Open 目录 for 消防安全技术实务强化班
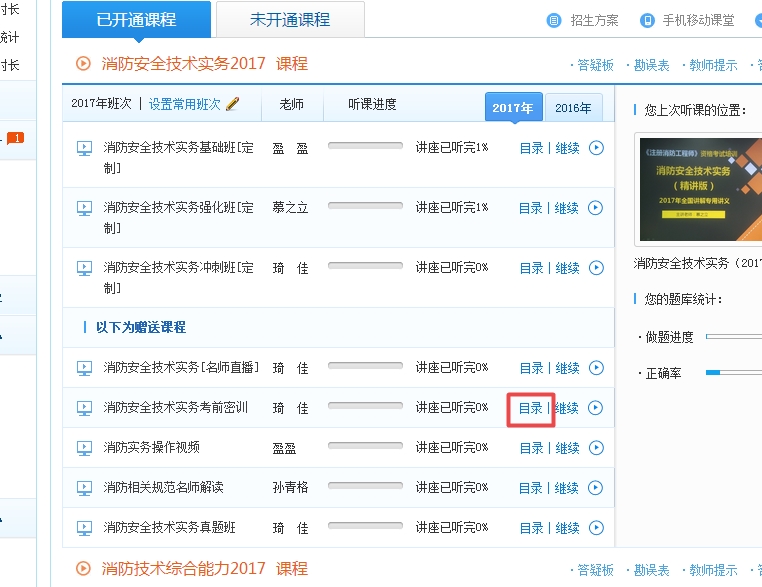This screenshot has width=762, height=587. 531,208
